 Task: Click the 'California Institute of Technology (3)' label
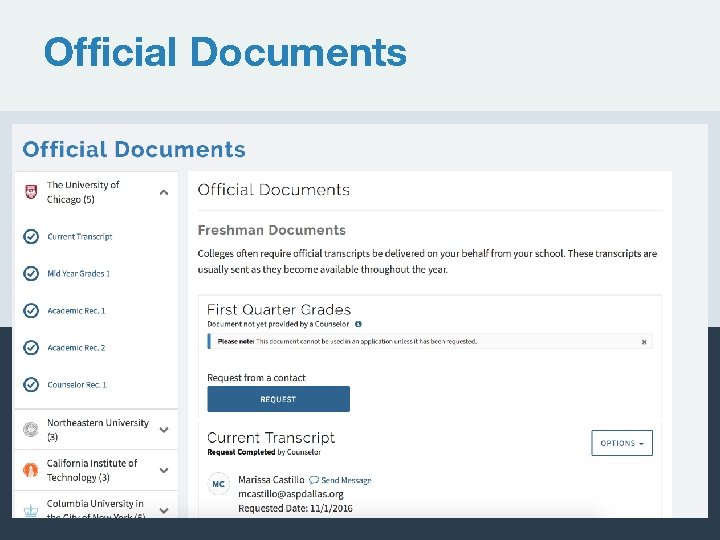[x=92, y=470]
